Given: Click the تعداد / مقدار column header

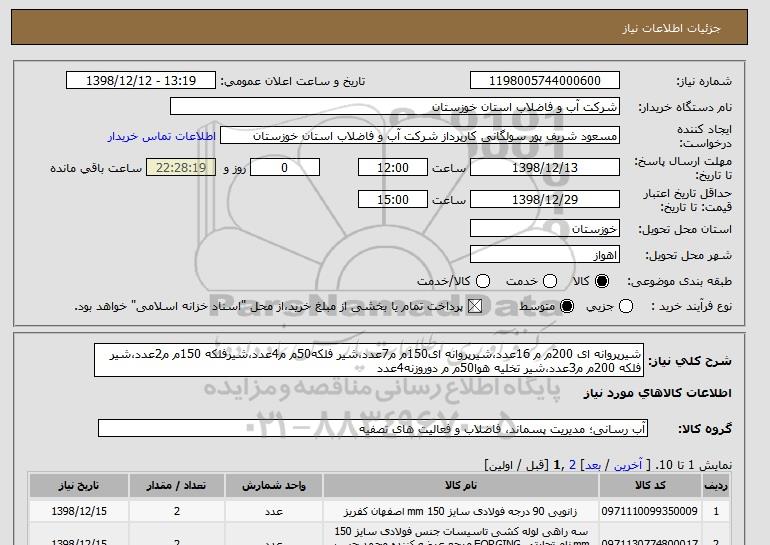Looking at the screenshot, I should coord(177,486).
